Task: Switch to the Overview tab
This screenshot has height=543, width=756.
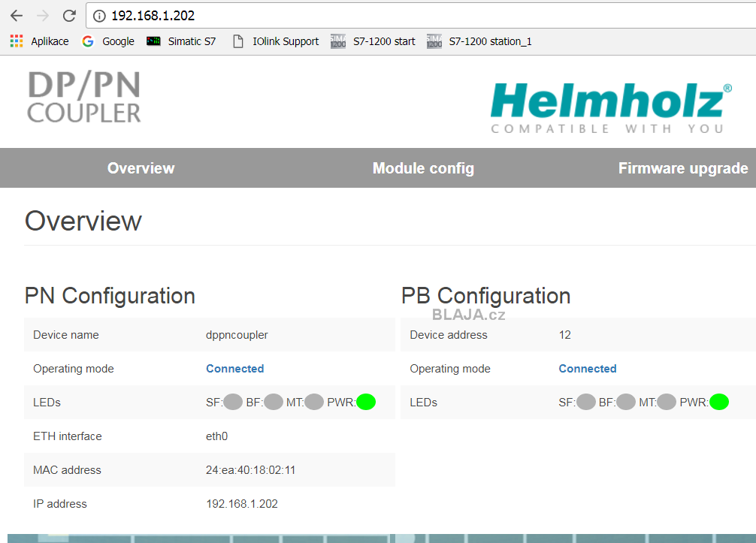Action: (x=141, y=168)
